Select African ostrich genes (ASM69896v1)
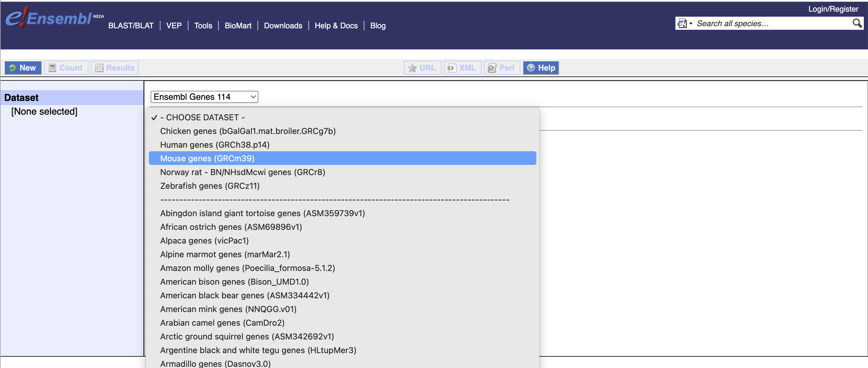The height and width of the screenshot is (368, 868). [x=342, y=227]
